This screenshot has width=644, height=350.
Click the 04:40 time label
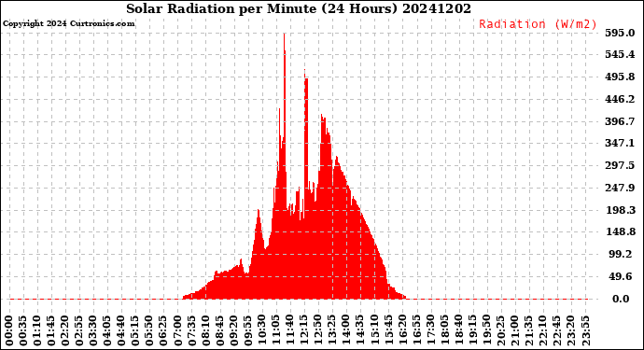click(121, 331)
